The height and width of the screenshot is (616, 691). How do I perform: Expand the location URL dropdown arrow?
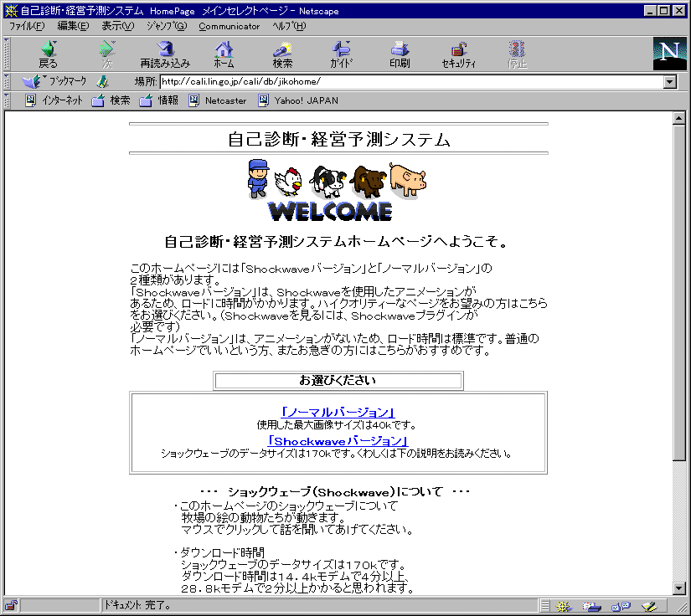point(669,82)
